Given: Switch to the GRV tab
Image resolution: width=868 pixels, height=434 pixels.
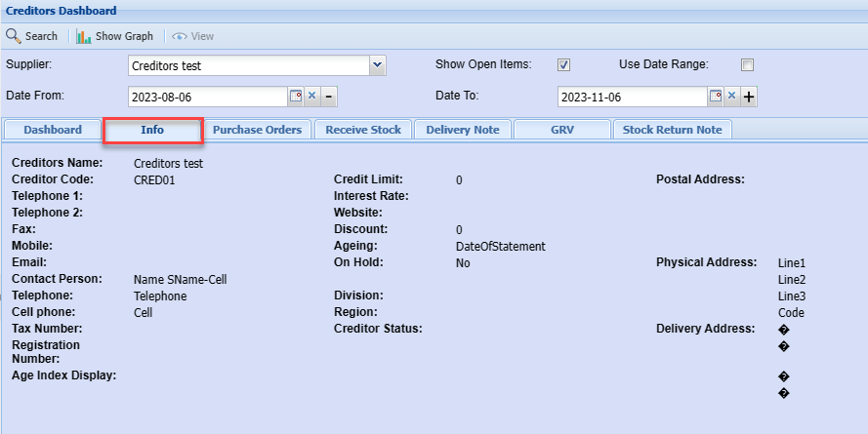Looking at the screenshot, I should pos(561,130).
